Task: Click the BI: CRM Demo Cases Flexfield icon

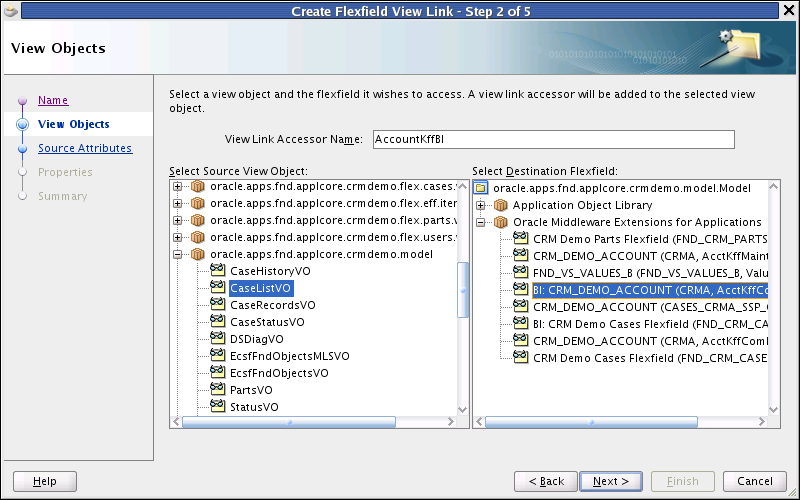Action: click(x=520, y=323)
